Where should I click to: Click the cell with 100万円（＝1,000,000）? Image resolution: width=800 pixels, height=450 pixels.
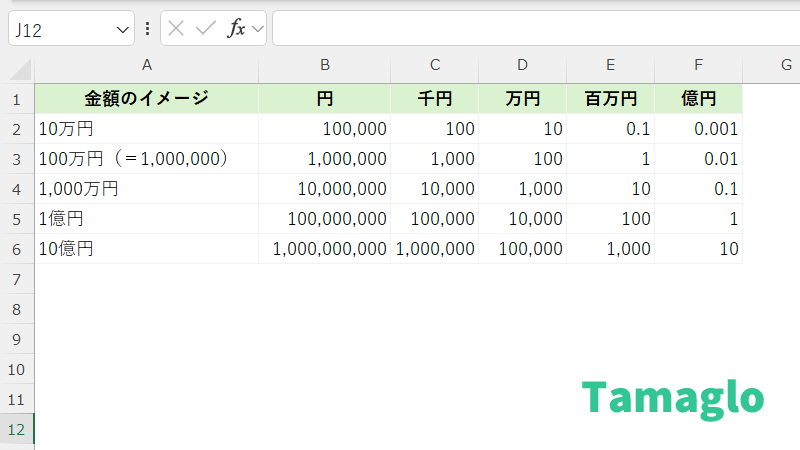click(147, 159)
